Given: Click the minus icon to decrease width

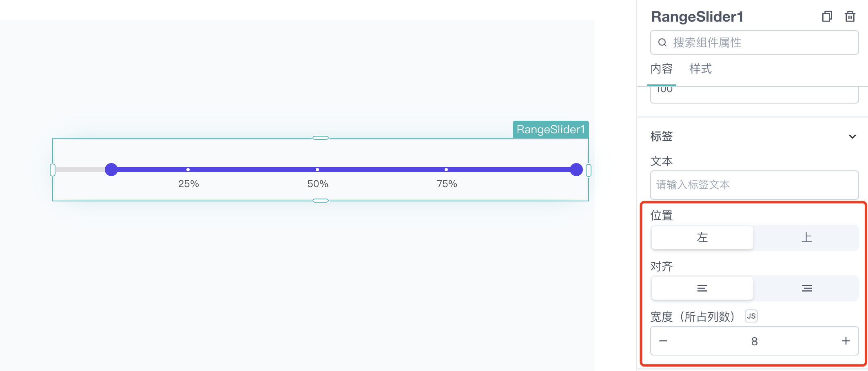Looking at the screenshot, I should point(663,341).
